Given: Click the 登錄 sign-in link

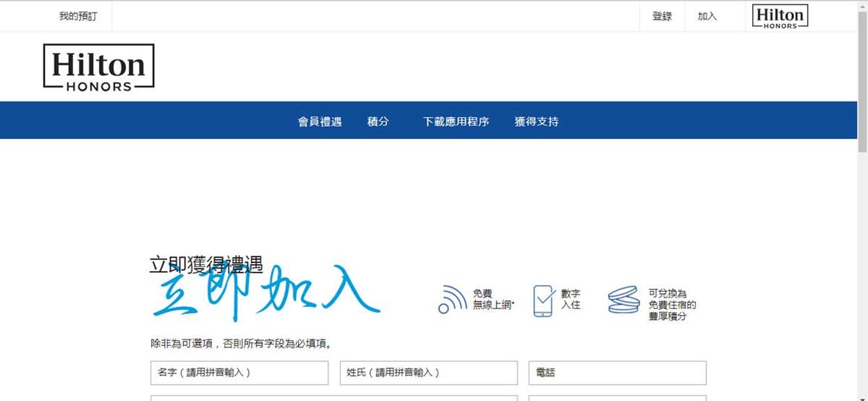Looking at the screenshot, I should pyautogui.click(x=662, y=16).
